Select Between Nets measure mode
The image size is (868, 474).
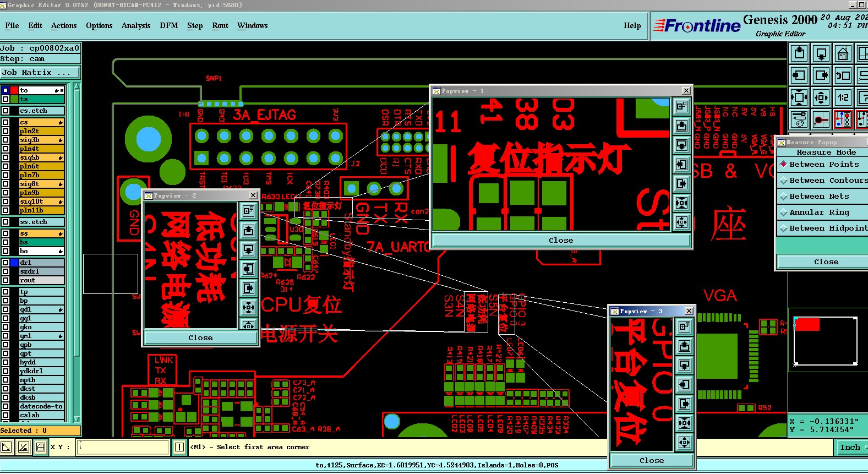(823, 196)
